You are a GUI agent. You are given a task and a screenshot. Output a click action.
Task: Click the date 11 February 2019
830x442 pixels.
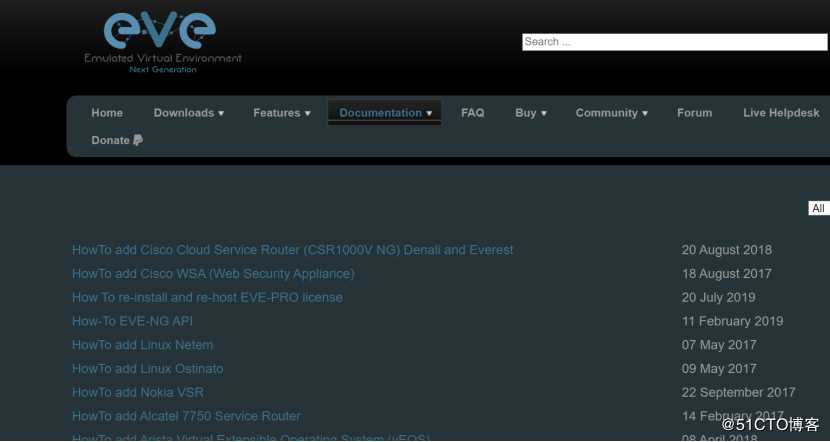tap(733, 321)
